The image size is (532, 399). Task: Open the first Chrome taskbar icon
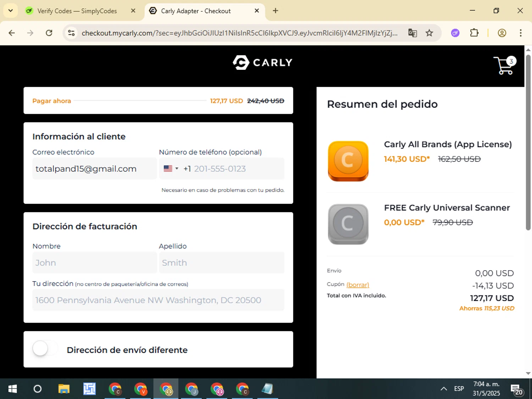tap(115, 389)
